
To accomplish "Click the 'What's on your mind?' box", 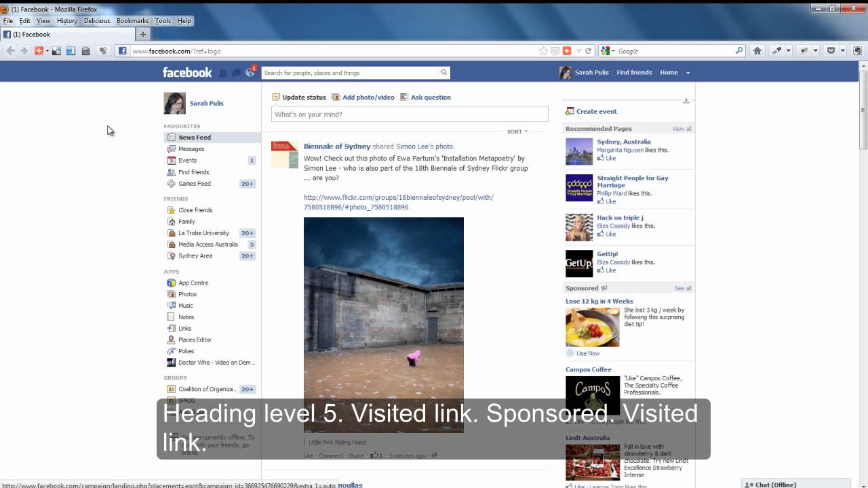I will click(410, 115).
